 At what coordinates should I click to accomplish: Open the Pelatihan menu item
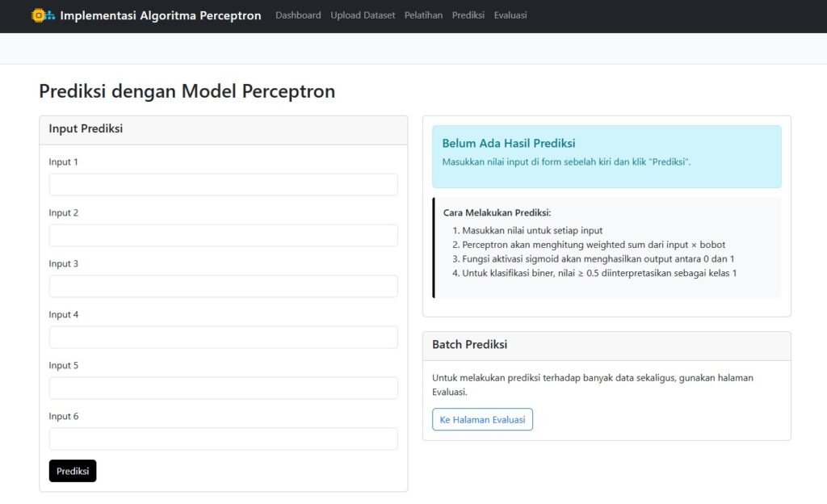pyautogui.click(x=423, y=15)
